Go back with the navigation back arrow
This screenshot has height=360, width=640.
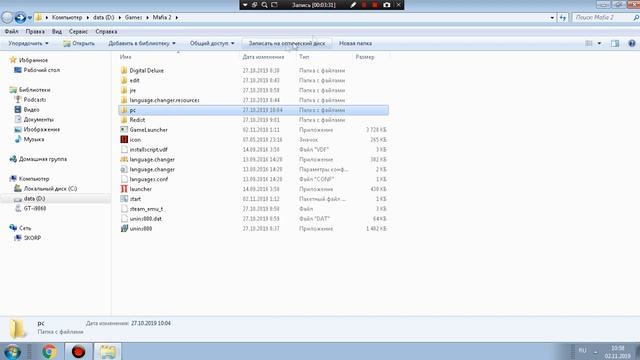point(7,18)
